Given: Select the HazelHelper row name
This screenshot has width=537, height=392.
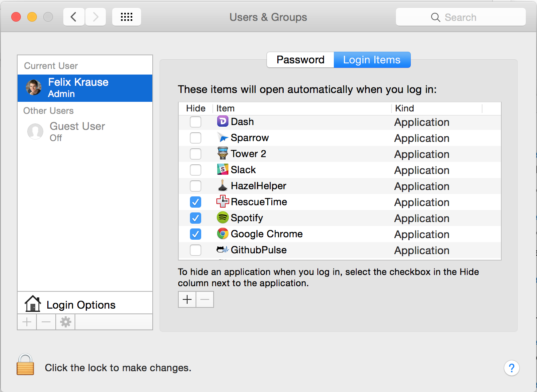Looking at the screenshot, I should pos(258,186).
